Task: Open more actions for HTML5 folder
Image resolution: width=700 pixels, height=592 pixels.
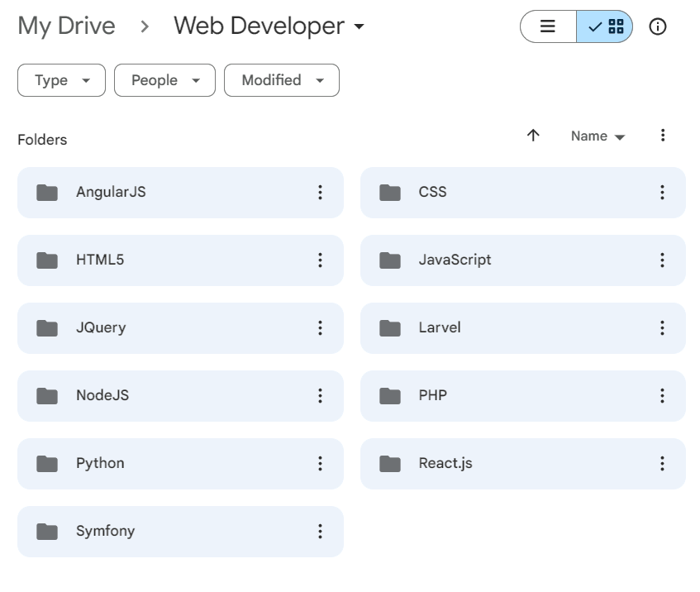Action: (320, 260)
